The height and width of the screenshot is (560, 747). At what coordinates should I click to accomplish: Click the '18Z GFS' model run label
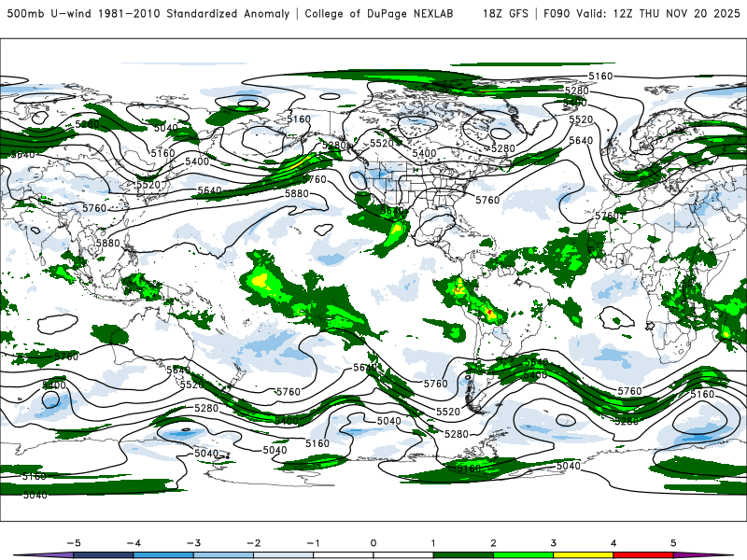(505, 13)
